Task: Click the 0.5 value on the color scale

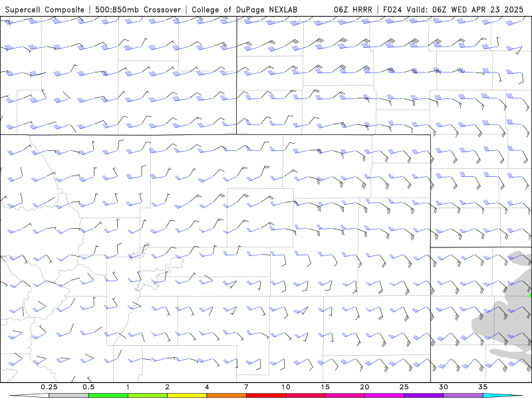Action: (88, 387)
